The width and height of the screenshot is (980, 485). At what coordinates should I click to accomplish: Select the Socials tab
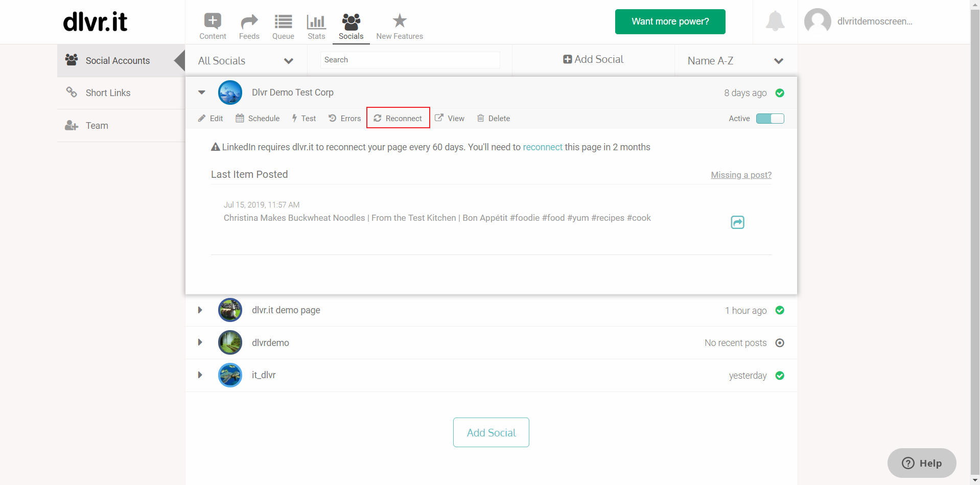pos(351,27)
